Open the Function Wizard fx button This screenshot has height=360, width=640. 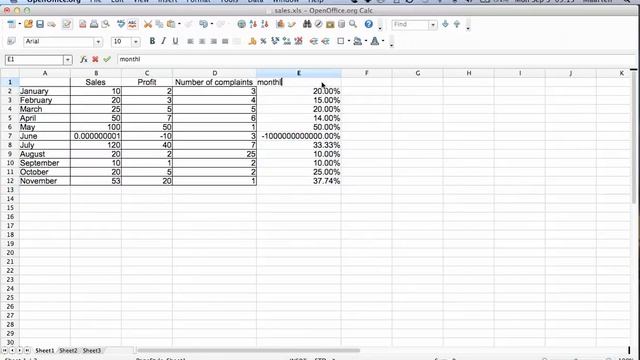coord(84,60)
